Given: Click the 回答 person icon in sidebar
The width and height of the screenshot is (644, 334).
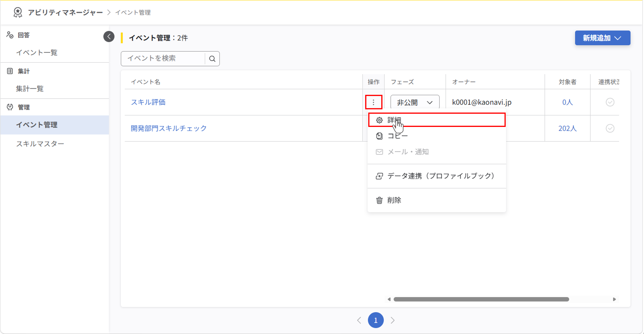Looking at the screenshot, I should pos(10,35).
